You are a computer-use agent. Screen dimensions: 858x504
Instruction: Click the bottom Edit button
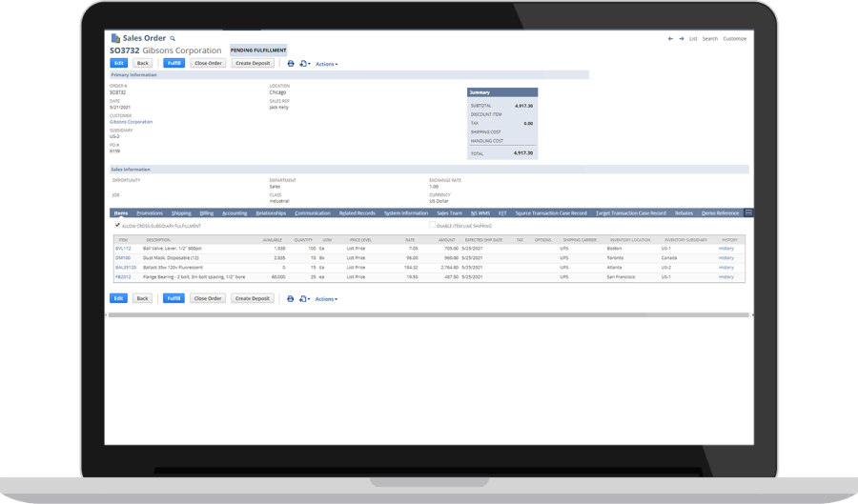click(119, 298)
